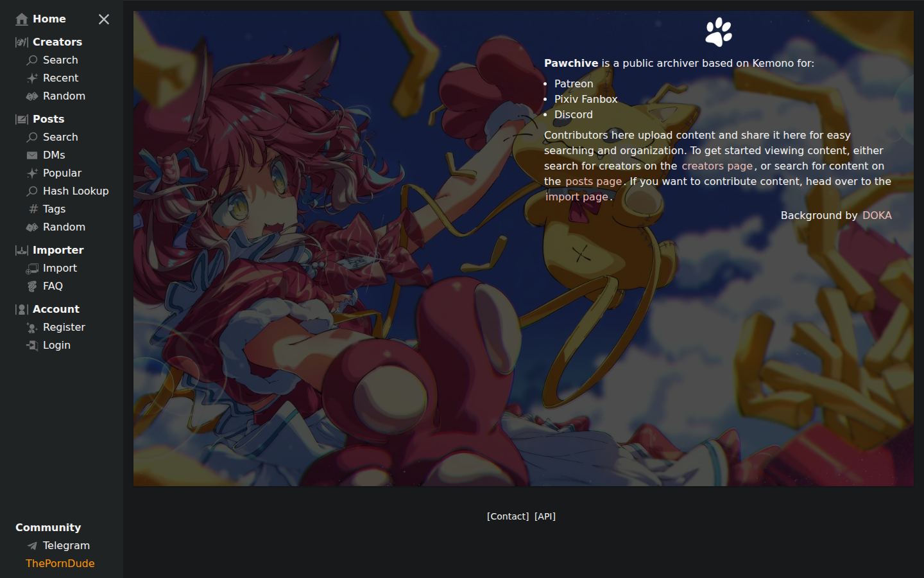924x578 pixels.
Task: Follow the 'import page' link in text
Action: (576, 197)
